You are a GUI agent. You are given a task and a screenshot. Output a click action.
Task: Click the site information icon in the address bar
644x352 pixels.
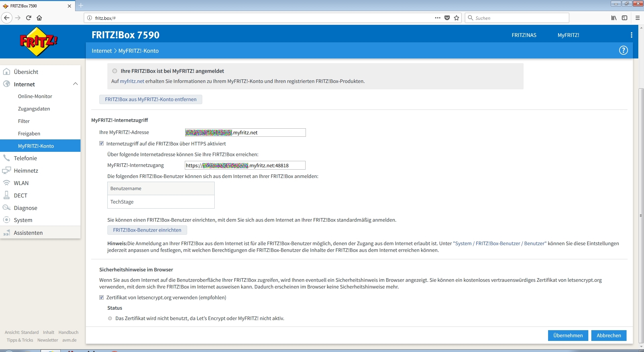pyautogui.click(x=90, y=18)
